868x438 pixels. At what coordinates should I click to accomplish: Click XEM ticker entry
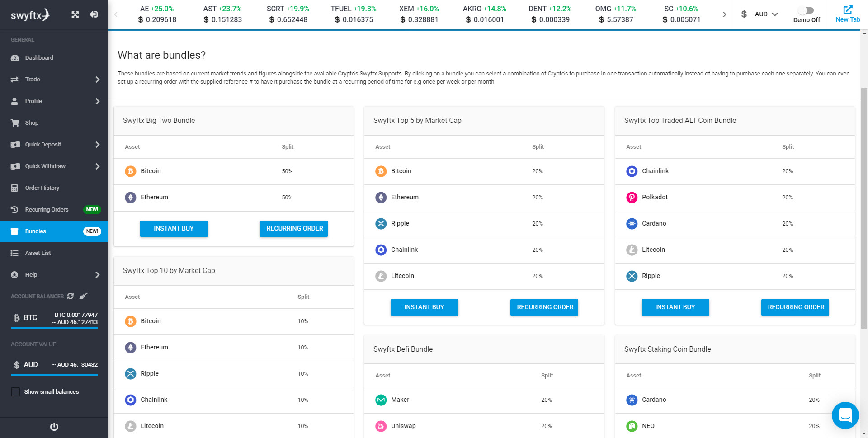point(419,14)
